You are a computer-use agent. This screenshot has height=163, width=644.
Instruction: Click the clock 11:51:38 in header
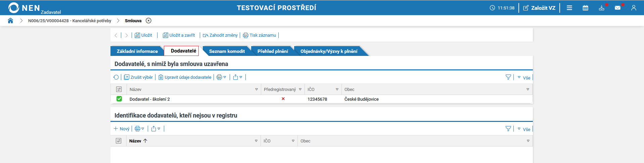pyautogui.click(x=502, y=8)
